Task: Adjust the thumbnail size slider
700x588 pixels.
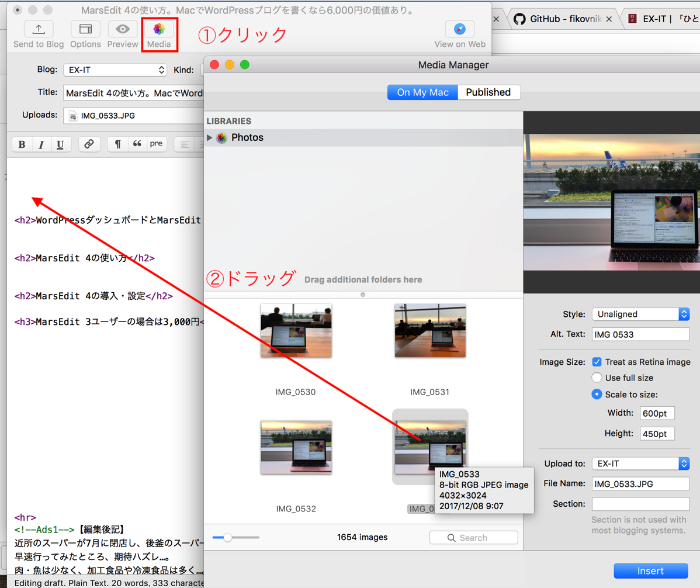Action: [228, 538]
